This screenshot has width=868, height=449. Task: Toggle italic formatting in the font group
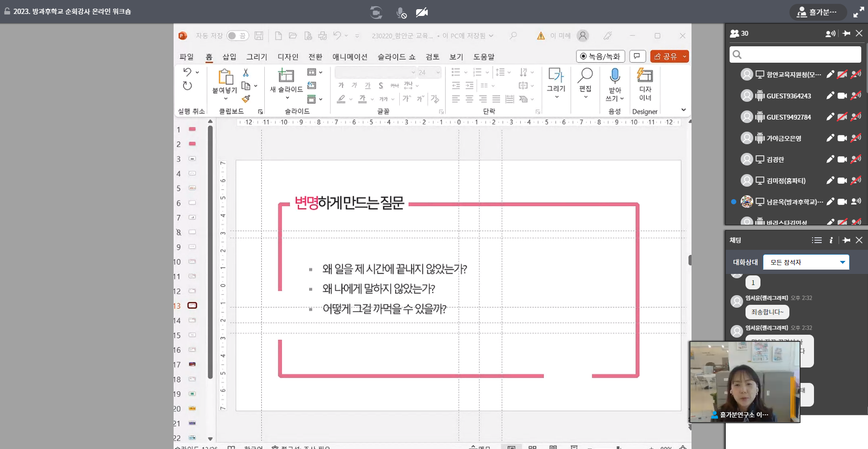coord(354,85)
